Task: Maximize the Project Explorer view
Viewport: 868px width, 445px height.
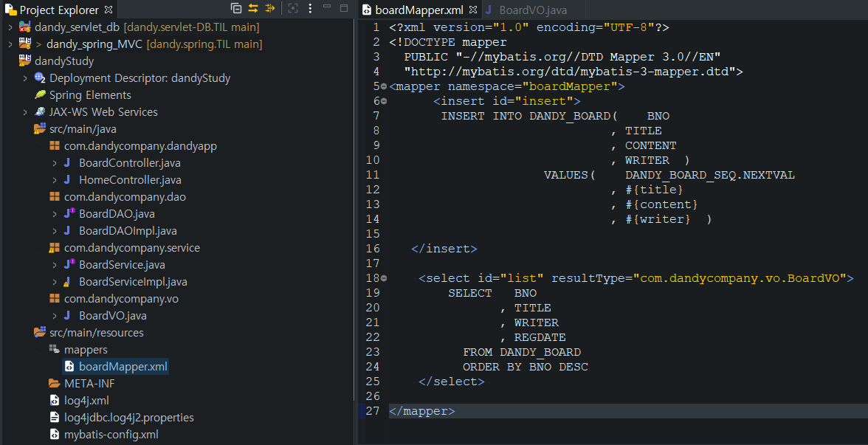Action: 344,8
